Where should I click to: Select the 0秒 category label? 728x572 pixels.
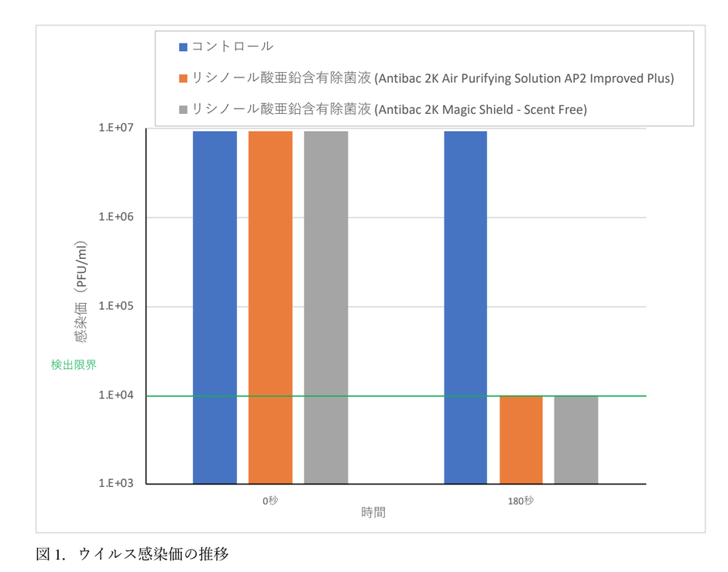[270, 501]
